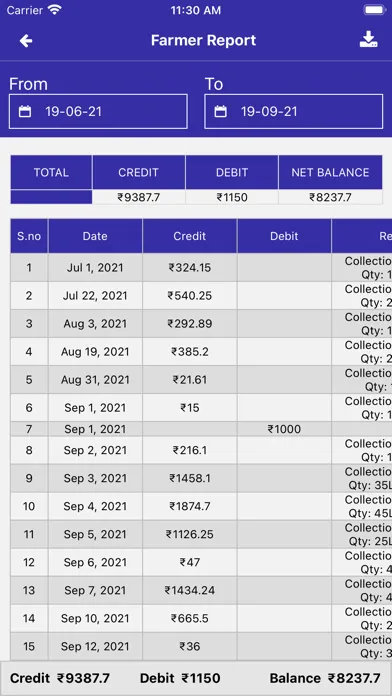Viewport: 392px width, 696px height.
Task: Click the From date calendar icon
Action: 25,111
